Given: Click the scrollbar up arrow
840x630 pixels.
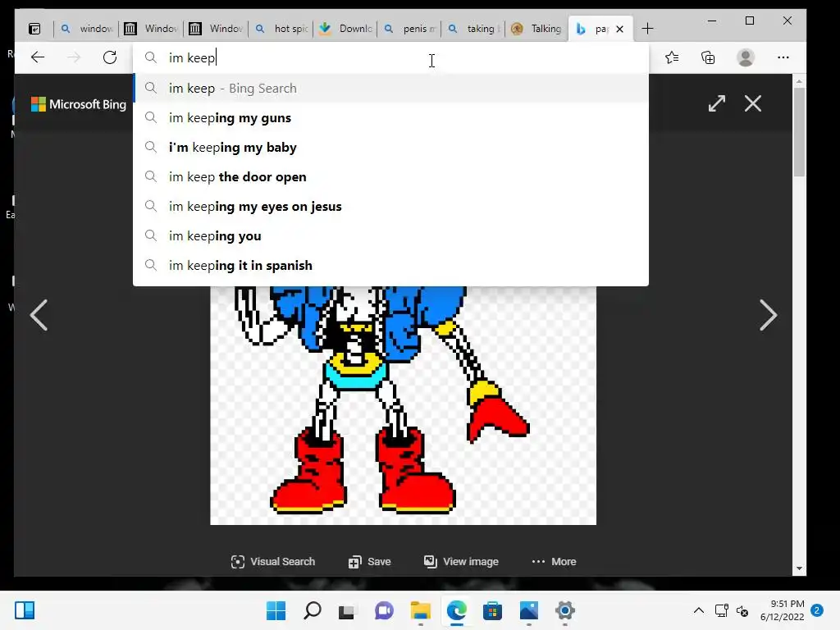Looking at the screenshot, I should (799, 81).
